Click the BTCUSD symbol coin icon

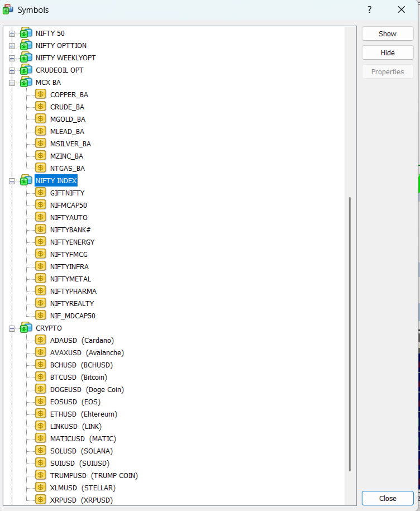click(x=40, y=377)
